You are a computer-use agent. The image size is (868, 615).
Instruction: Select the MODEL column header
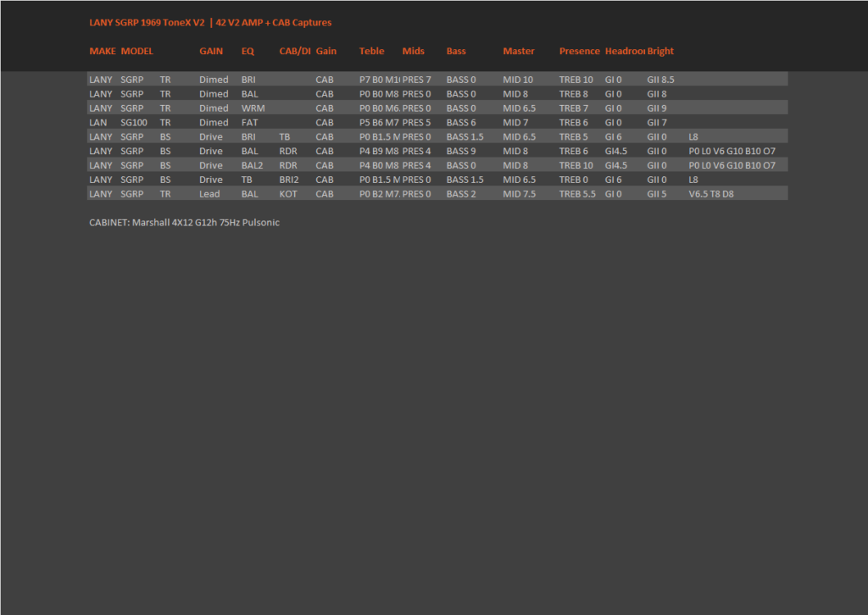click(x=136, y=51)
